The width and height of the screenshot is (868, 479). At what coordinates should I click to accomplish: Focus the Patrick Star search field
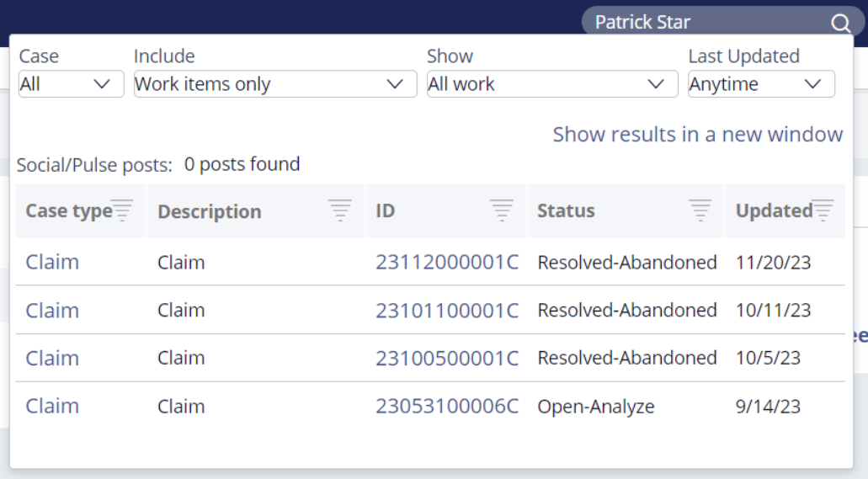point(709,23)
